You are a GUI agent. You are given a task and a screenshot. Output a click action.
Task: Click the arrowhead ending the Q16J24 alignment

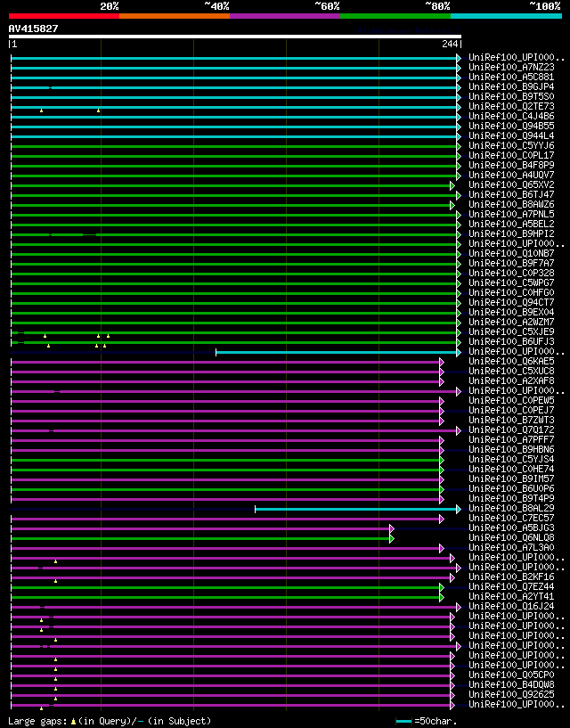[459, 608]
